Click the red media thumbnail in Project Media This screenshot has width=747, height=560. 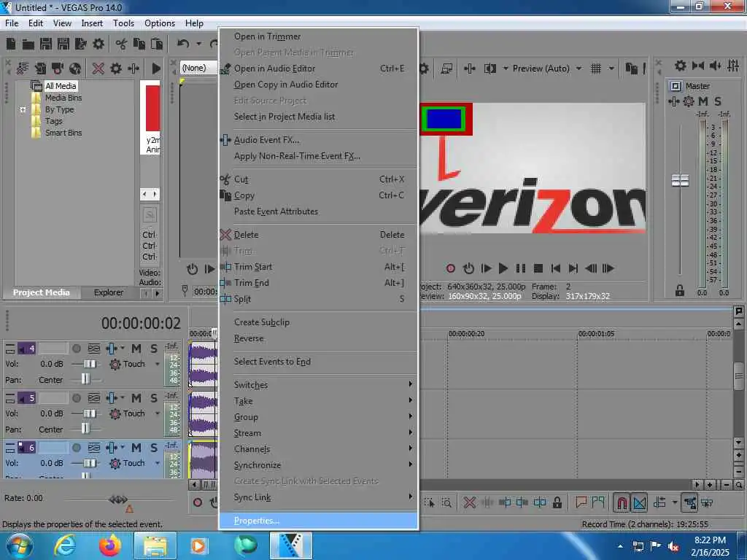[152, 108]
